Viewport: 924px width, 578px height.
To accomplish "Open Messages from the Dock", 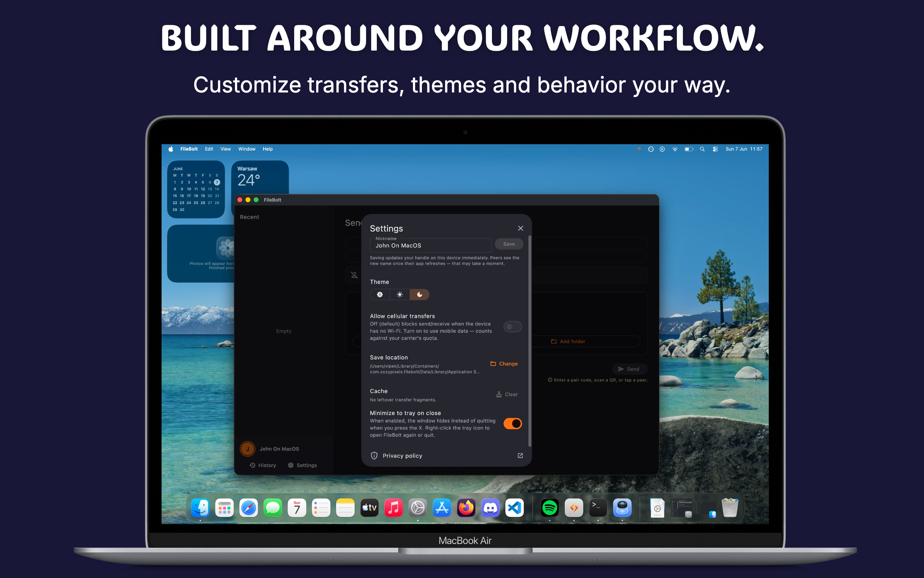I will pos(273,508).
